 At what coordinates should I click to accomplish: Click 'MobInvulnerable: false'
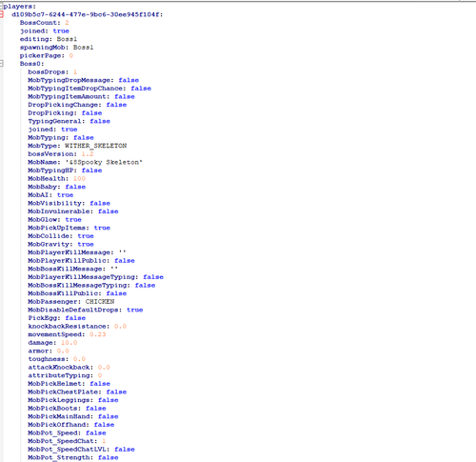[73, 211]
